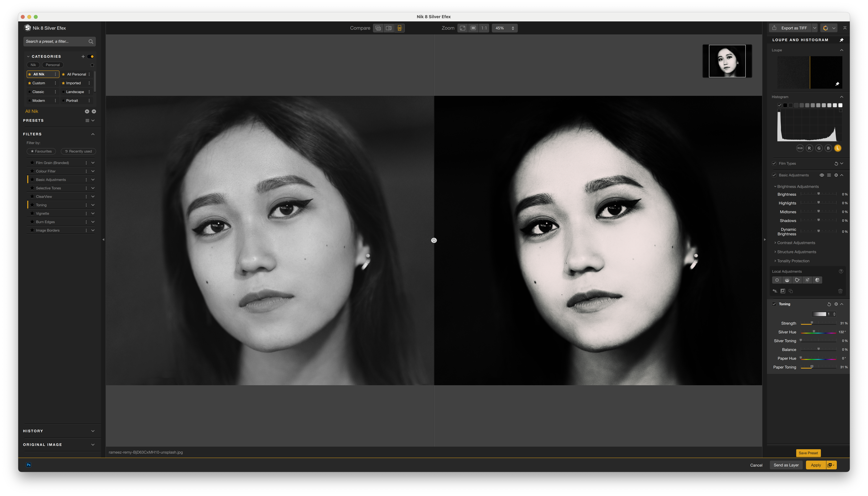The image size is (868, 496).
Task: Click the zoom-to-fit icon
Action: click(x=463, y=28)
